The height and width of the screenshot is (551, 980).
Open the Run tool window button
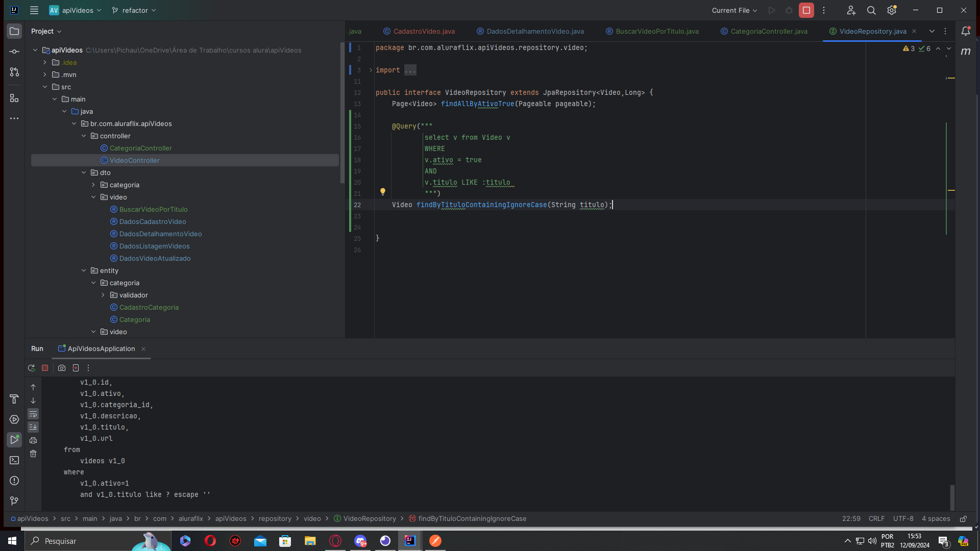pyautogui.click(x=14, y=440)
